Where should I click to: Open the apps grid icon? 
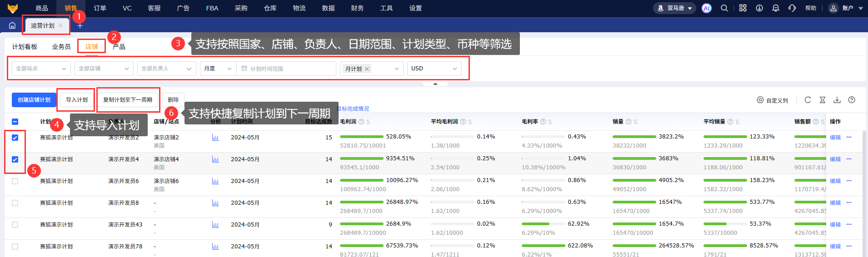(x=743, y=8)
